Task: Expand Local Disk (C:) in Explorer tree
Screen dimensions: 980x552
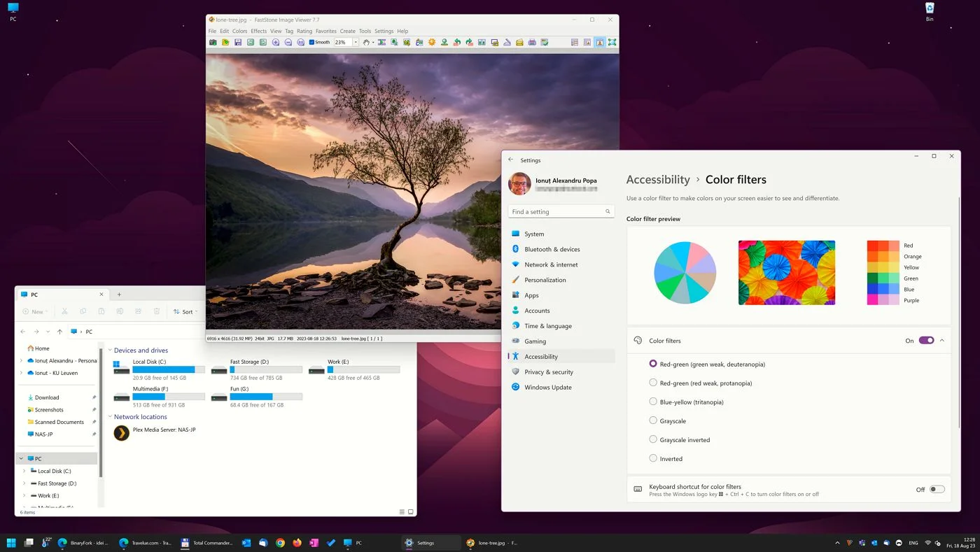Action: tap(24, 471)
